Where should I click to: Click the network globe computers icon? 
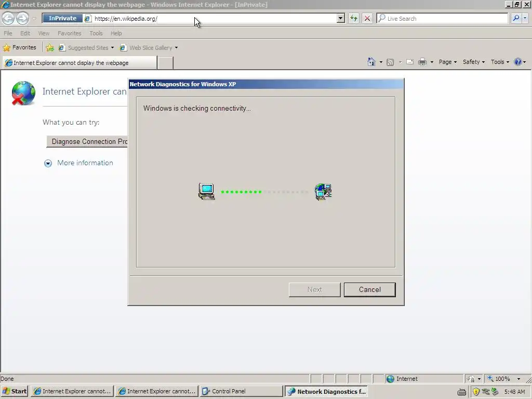point(323,192)
